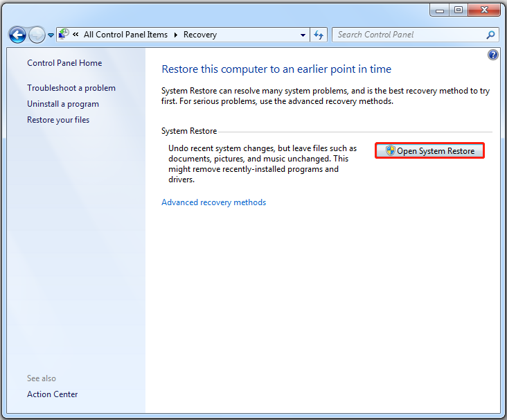Open Uninstall a program link
507x420 pixels.
click(63, 104)
